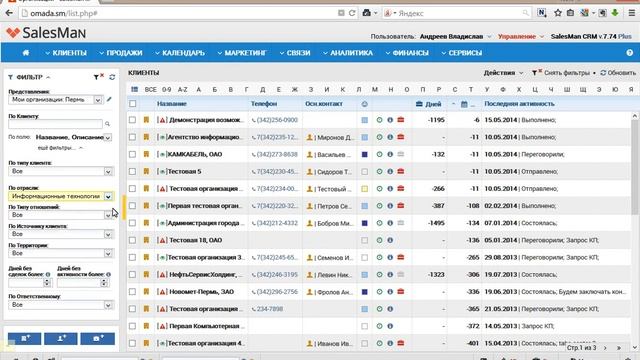This screenshot has width=640, height=360.
Task: Expand the ещё фильтры link
Action: coord(60,148)
